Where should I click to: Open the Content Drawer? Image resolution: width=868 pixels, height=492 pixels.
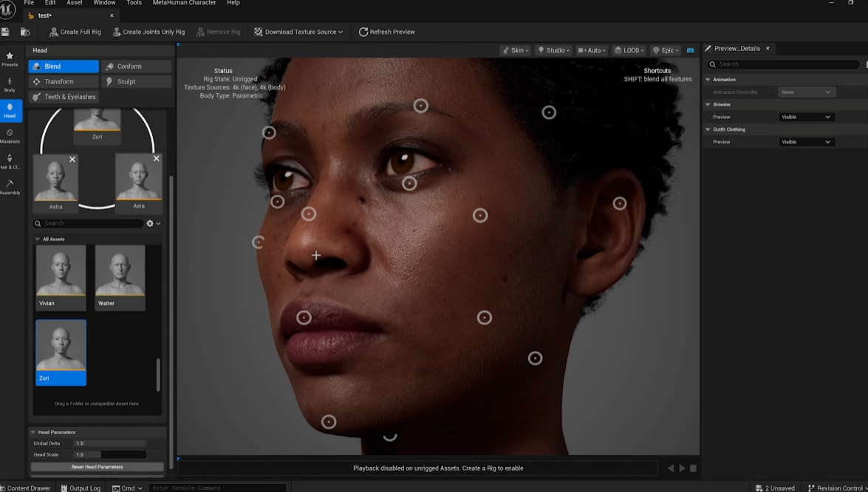pos(25,488)
